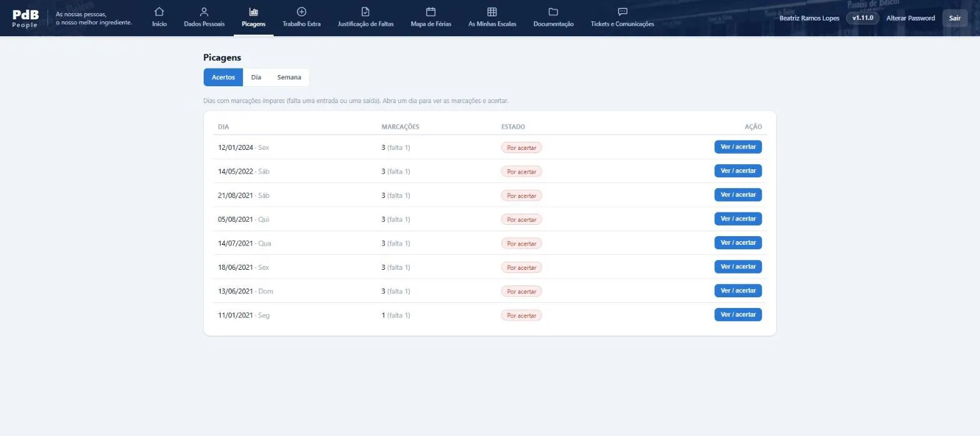Click the folder icon for Documentação
The width and height of the screenshot is (980, 436).
553,12
